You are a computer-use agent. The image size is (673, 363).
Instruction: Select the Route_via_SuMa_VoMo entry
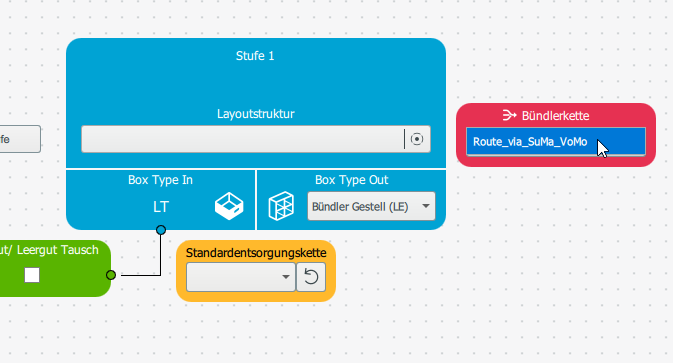click(x=555, y=142)
